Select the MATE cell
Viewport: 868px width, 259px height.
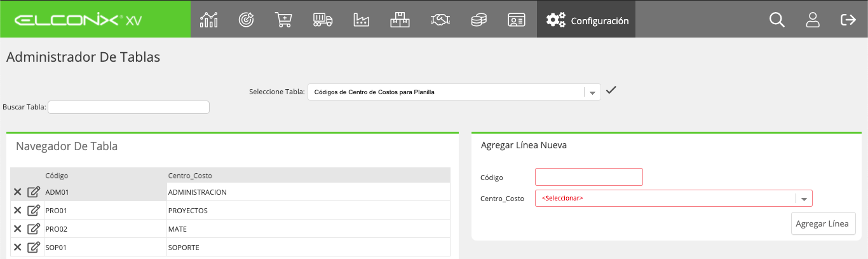(x=308, y=228)
